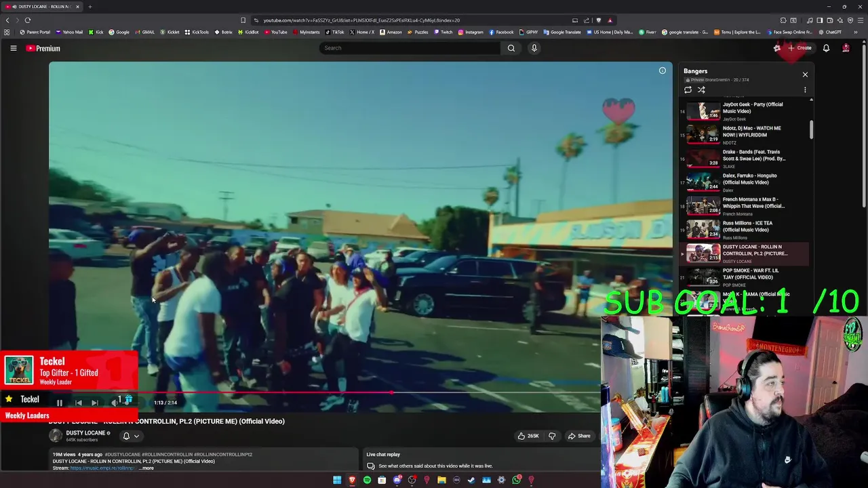
Task: Click the playlist panel scrollbar
Action: (x=811, y=130)
